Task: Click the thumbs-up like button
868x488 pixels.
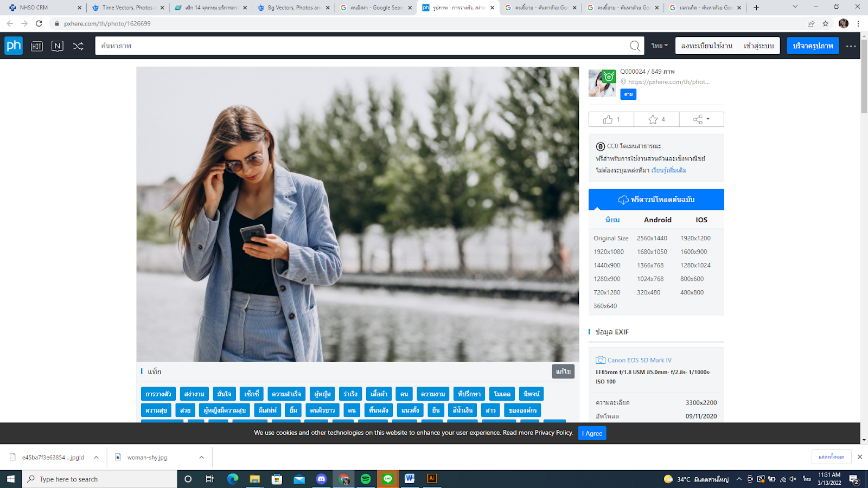Action: pos(611,119)
